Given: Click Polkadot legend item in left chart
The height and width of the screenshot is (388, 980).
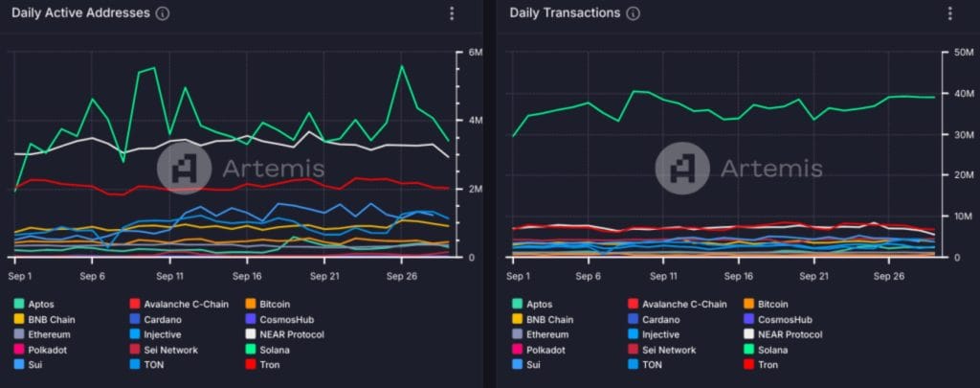Looking at the screenshot, I should 40,350.
